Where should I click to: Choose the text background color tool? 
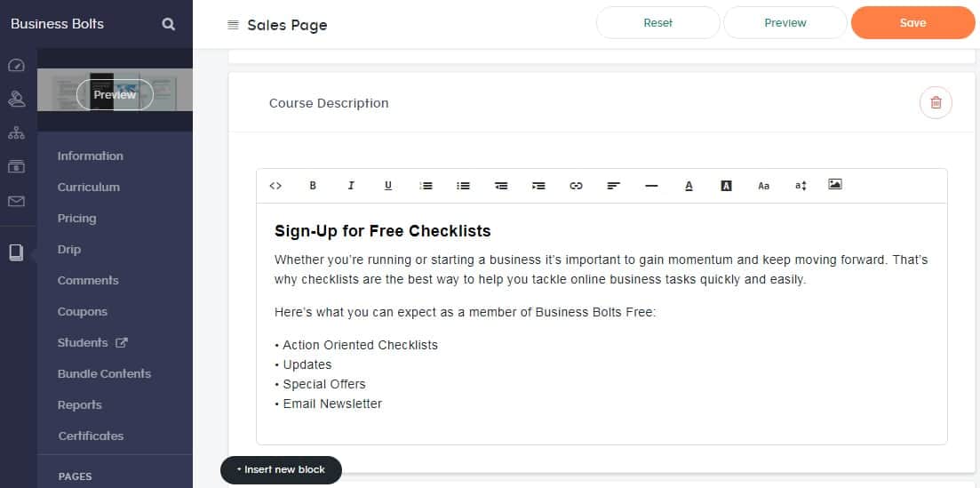coord(726,186)
